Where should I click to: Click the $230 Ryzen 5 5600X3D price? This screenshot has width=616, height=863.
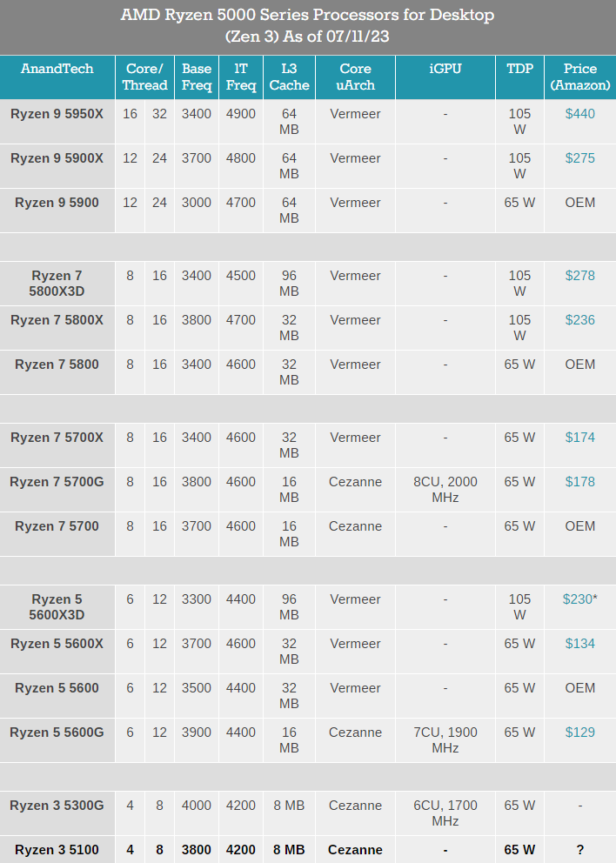(578, 599)
